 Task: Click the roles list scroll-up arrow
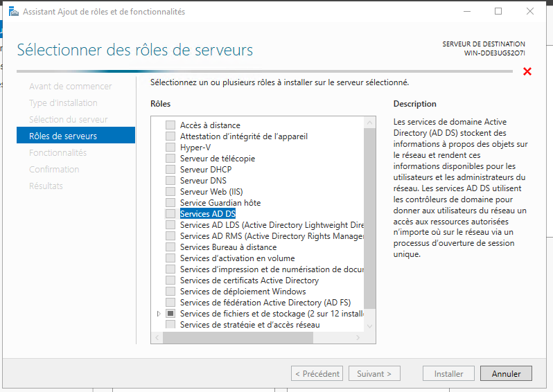369,123
